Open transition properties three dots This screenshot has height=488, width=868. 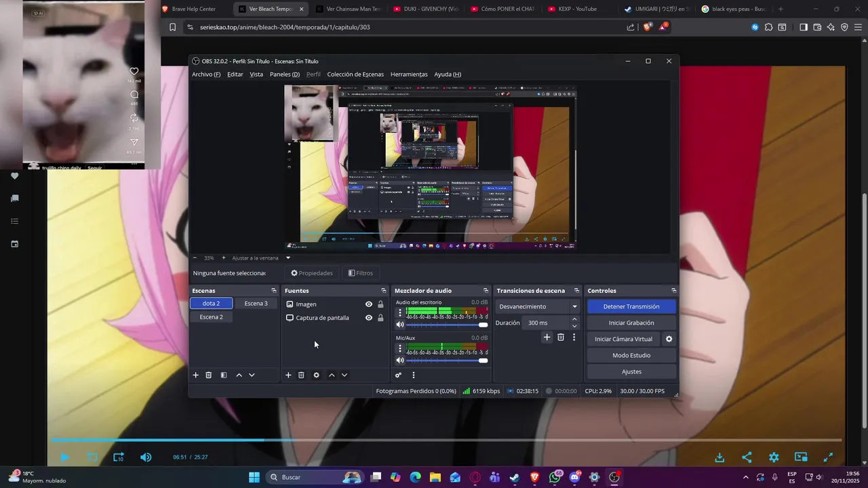[x=574, y=337]
